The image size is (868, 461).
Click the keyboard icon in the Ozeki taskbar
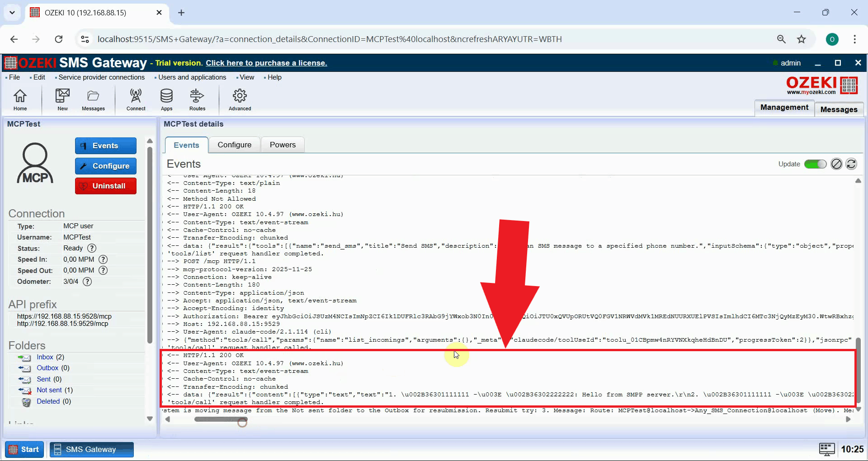(827, 449)
